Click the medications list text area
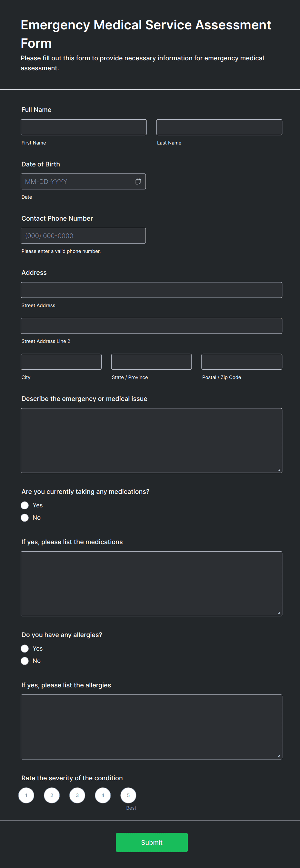 pyautogui.click(x=151, y=584)
